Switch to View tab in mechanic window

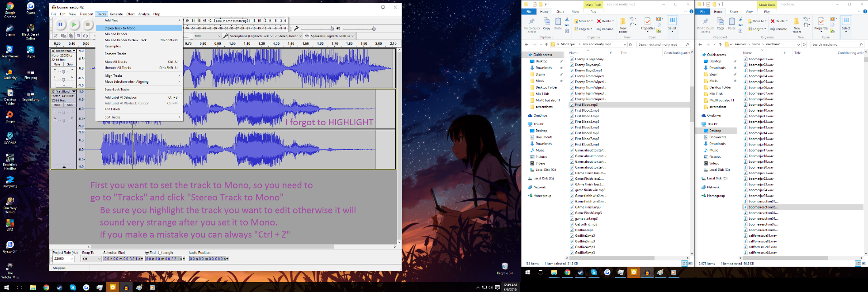tap(749, 12)
